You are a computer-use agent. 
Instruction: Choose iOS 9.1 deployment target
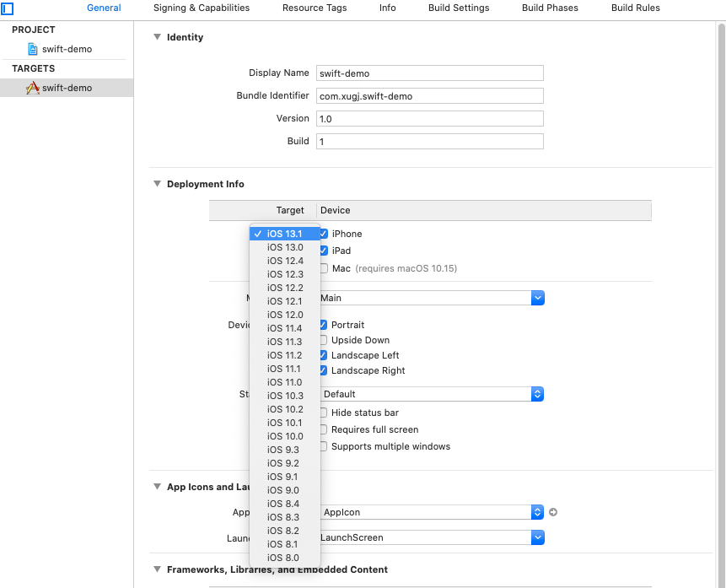click(285, 477)
